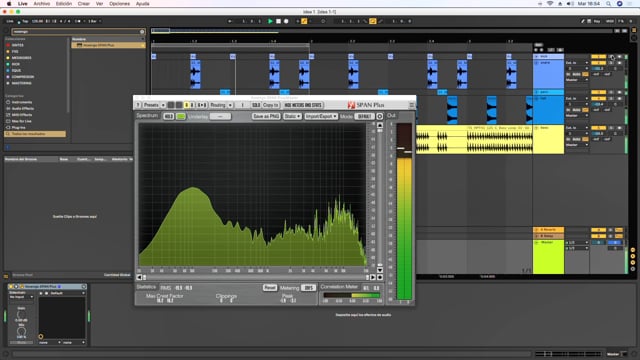Click the spectrum vertical scroll up arrow
The height and width of the screenshot is (360, 640).
pos(380,125)
